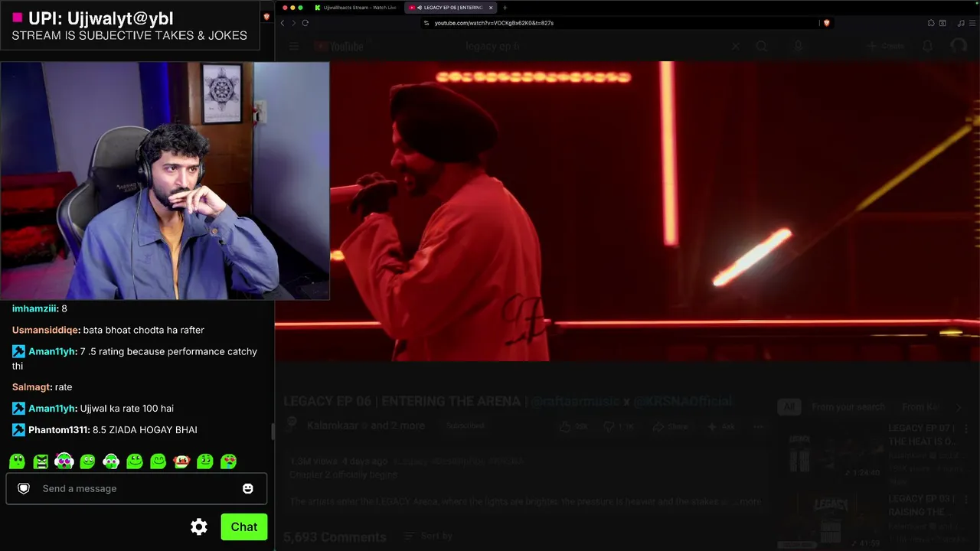This screenshot has height=551, width=980.
Task: Open the browser sidebar panel icon
Action: click(x=942, y=23)
